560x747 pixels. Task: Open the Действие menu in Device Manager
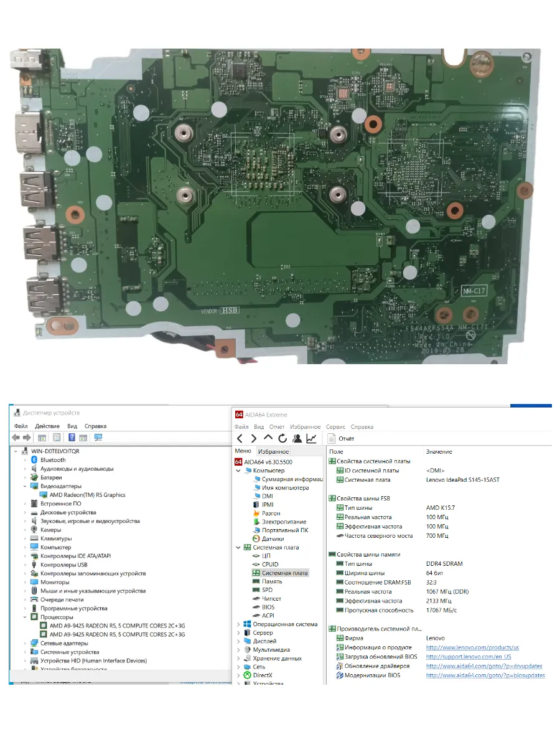(x=47, y=426)
